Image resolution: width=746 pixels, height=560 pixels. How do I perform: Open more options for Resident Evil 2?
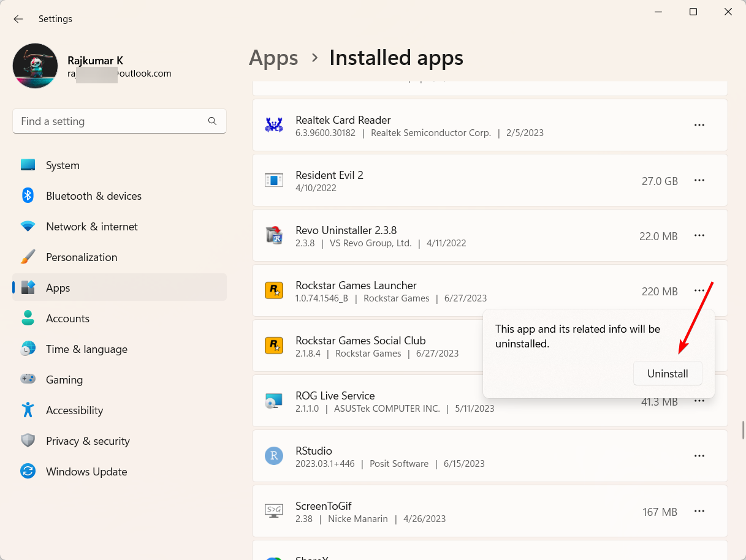click(699, 180)
